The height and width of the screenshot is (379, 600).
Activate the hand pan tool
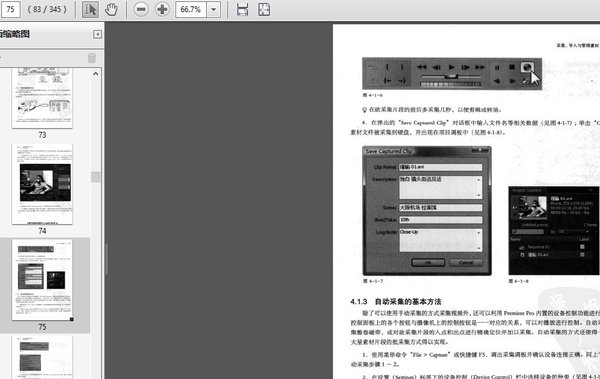111,10
